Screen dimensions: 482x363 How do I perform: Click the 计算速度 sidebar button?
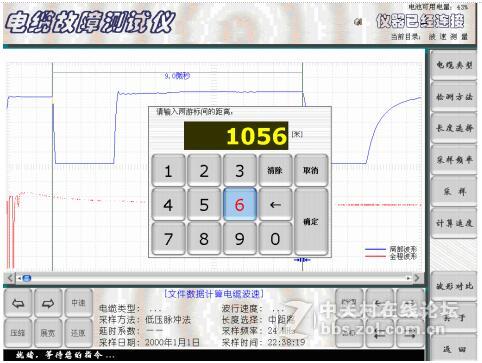(454, 223)
